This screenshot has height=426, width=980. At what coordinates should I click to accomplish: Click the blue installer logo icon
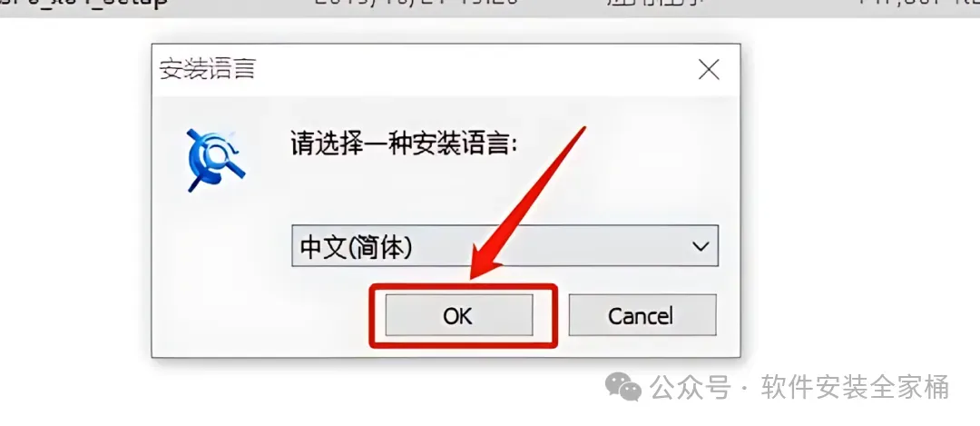coord(216,160)
